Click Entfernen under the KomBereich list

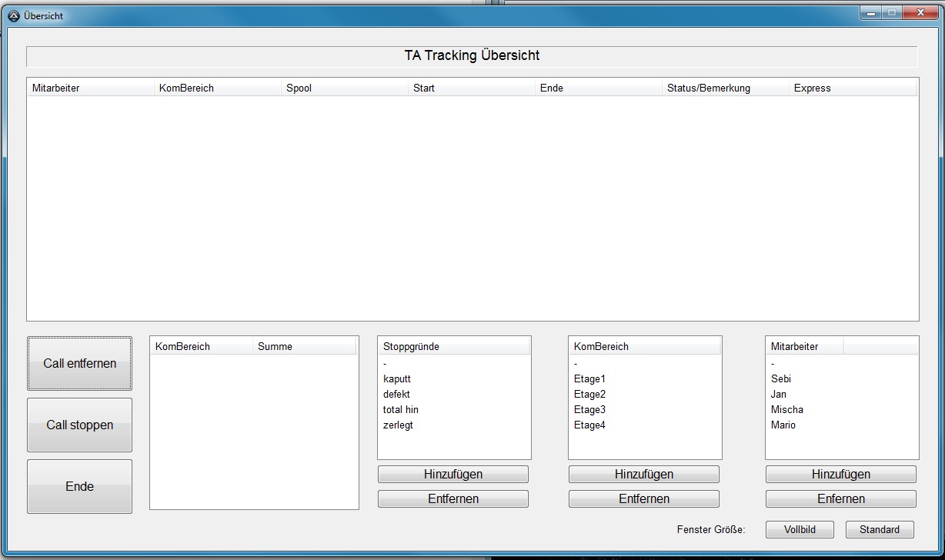pyautogui.click(x=644, y=498)
